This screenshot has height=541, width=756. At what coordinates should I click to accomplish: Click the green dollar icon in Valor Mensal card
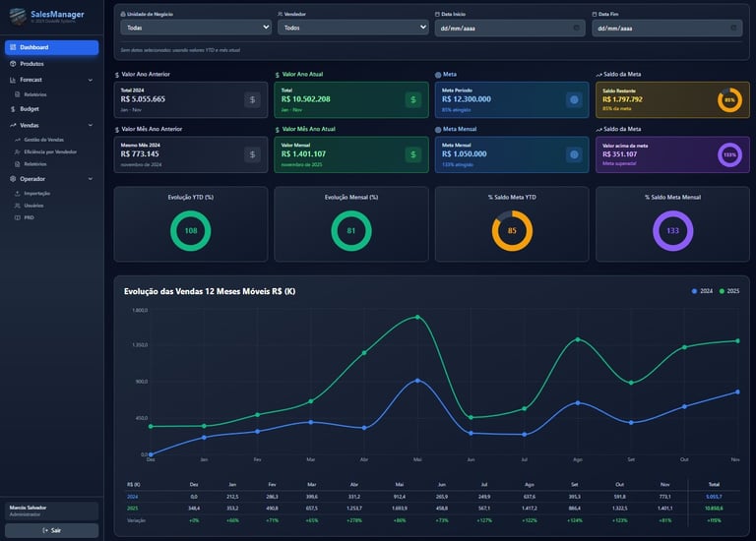click(x=413, y=154)
